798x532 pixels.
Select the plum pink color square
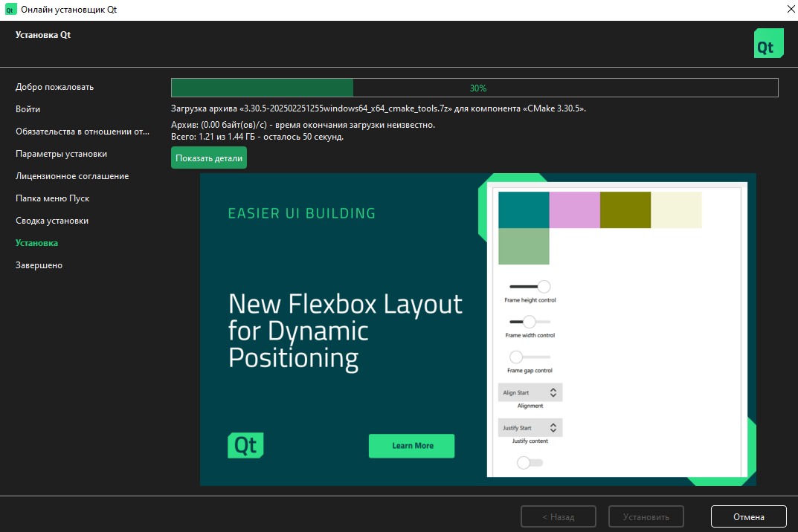[x=574, y=210]
